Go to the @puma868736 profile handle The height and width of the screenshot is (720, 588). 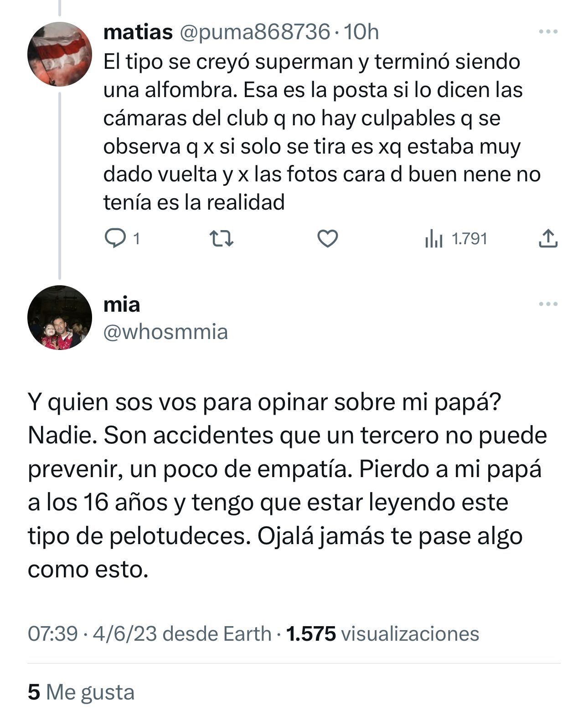tap(255, 32)
